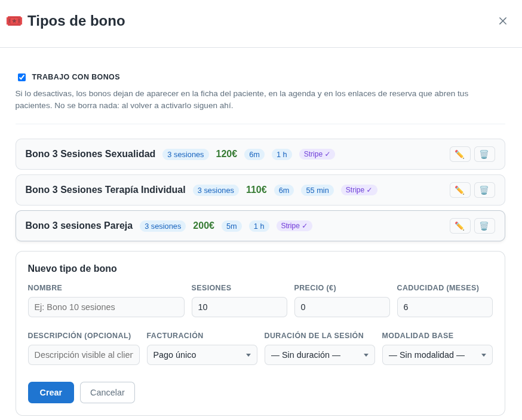Click the 5m expiry badge
The height and width of the screenshot is (420, 522).
[x=231, y=226]
